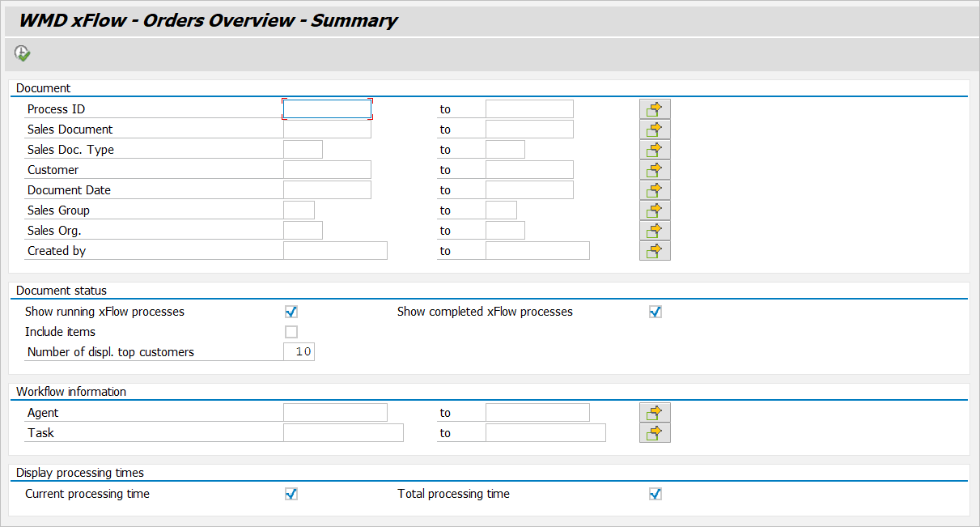Click the Customer from input field

(327, 169)
